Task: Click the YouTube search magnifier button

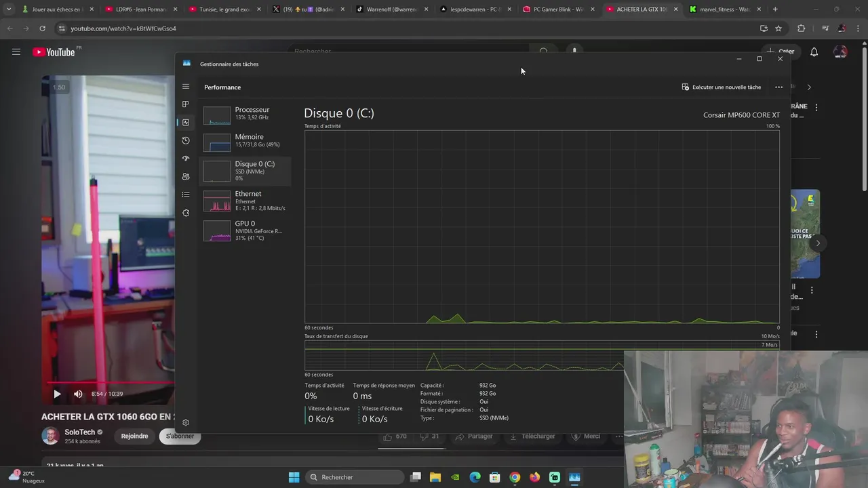Action: 543,52
